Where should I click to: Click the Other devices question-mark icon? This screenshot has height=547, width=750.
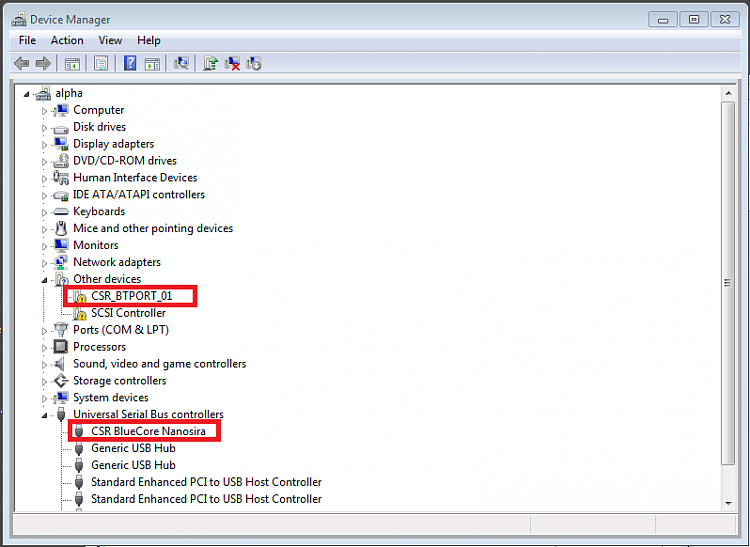coord(62,279)
